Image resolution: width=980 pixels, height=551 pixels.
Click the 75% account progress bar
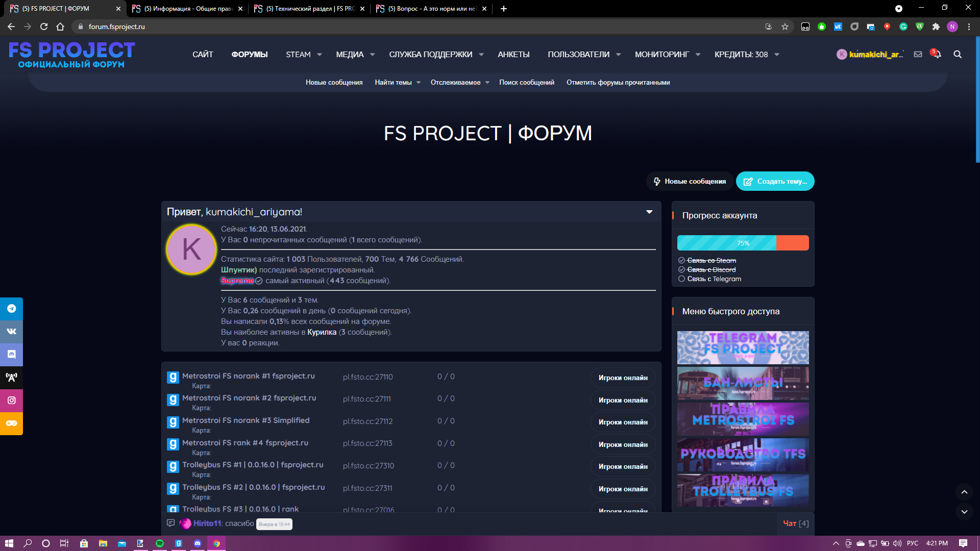[x=743, y=243]
